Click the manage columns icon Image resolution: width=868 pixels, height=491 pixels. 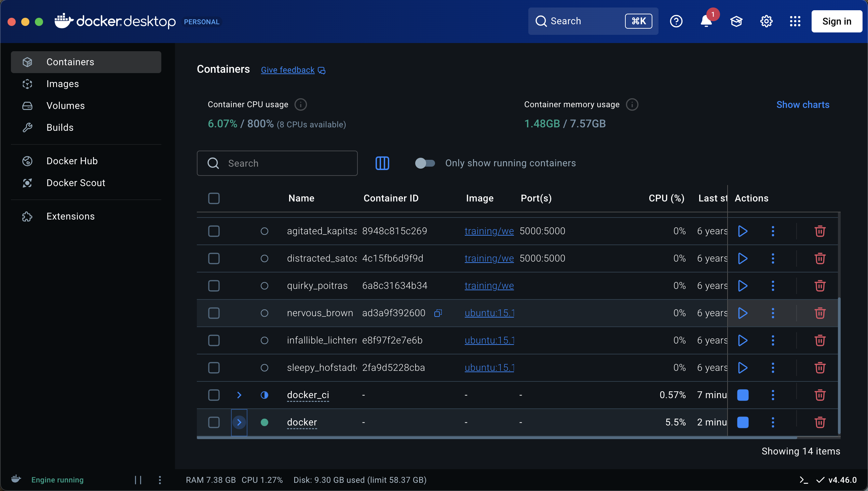click(382, 163)
